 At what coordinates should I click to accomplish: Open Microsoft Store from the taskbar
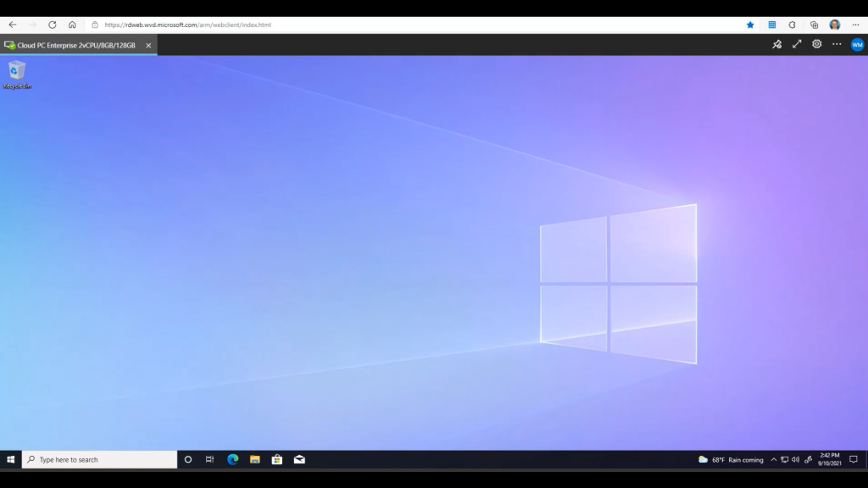coord(277,459)
